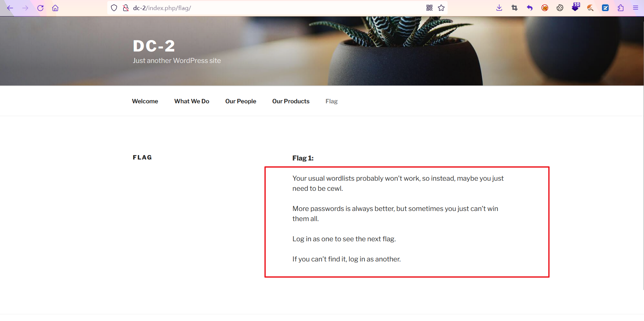Click "If you can't find it" line
Image resolution: width=644 pixels, height=321 pixels.
[346, 259]
